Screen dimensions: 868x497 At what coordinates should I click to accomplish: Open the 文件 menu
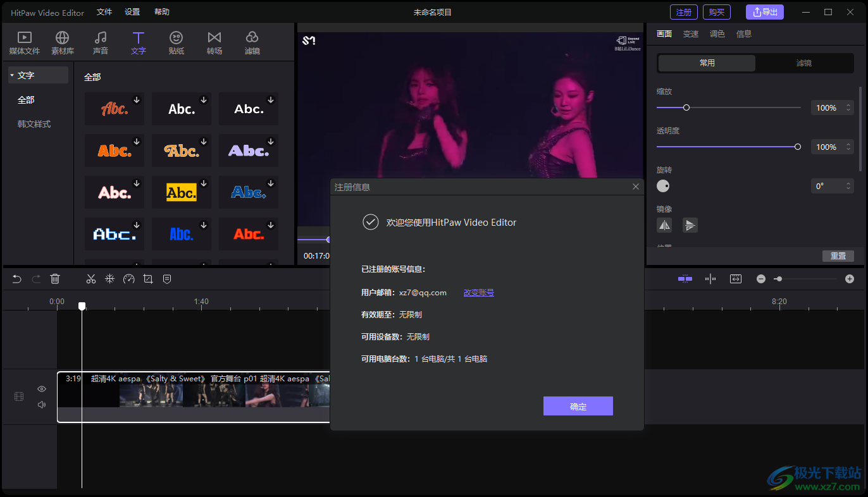tap(104, 12)
